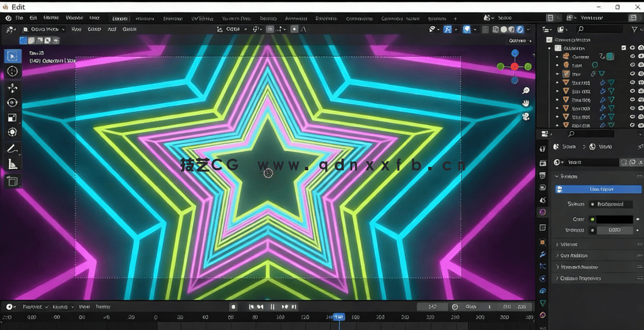Pick the Annotate pencil tool
The height and width of the screenshot is (330, 644).
[12, 149]
